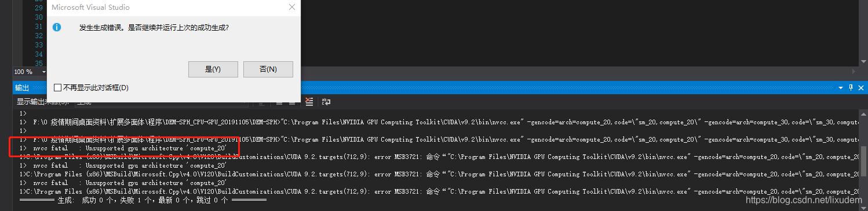Toggle word wrap icon in output toolbar
Screen dimensions: 868x211
[326, 102]
